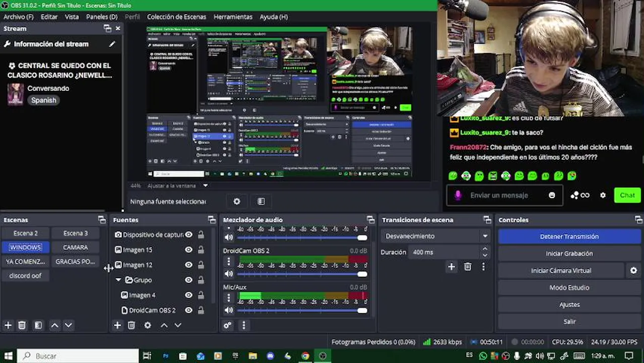The width and height of the screenshot is (644, 363).
Task: Open source properties gear in Fuentes toolbar
Action: 148,325
